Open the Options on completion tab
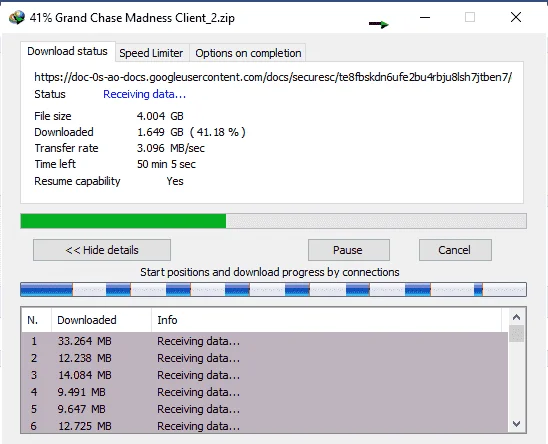The image size is (548, 444). click(248, 53)
